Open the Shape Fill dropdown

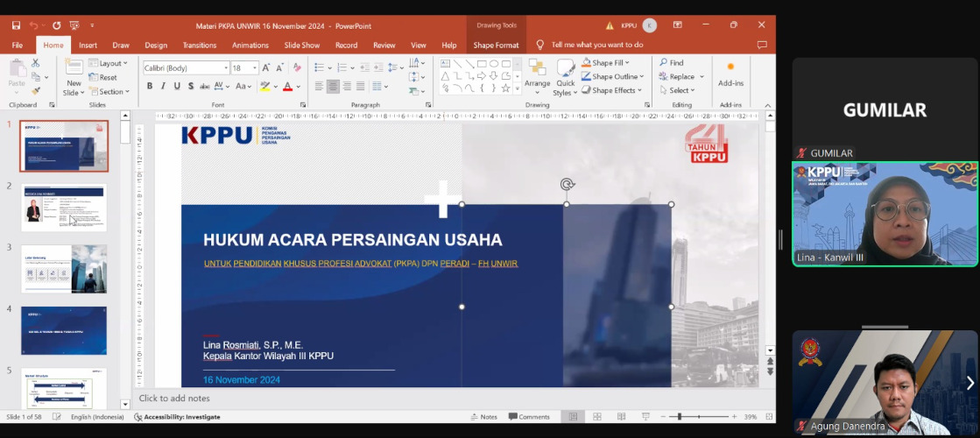click(606, 62)
